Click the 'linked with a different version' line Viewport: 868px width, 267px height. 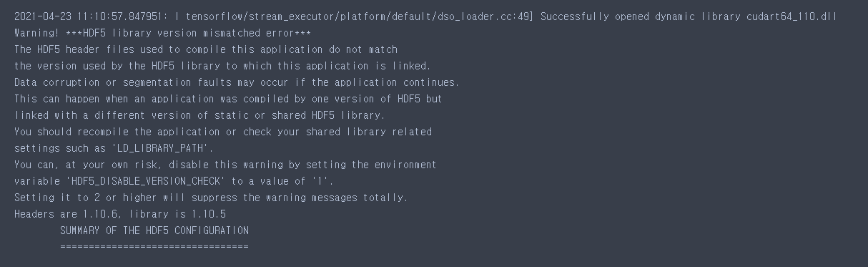(199, 115)
